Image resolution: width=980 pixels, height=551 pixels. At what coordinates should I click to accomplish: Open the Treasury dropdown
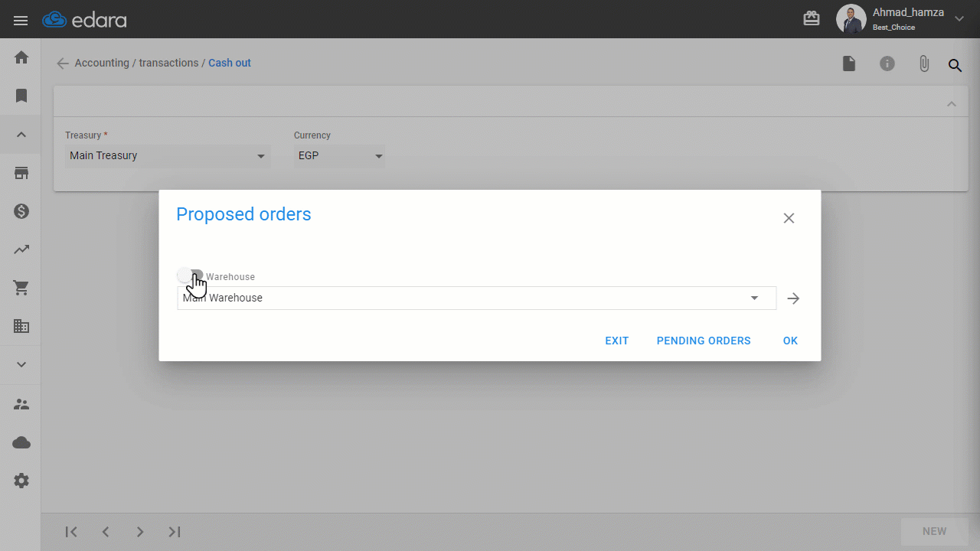(168, 156)
